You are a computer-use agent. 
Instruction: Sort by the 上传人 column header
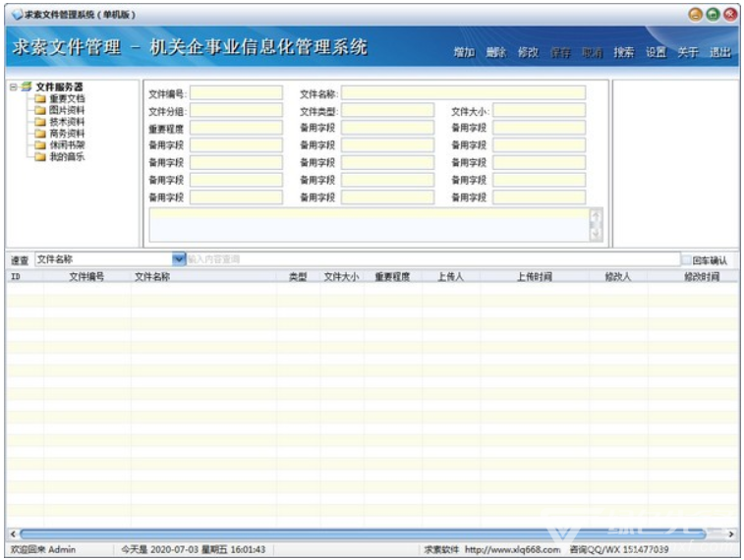coord(450,276)
